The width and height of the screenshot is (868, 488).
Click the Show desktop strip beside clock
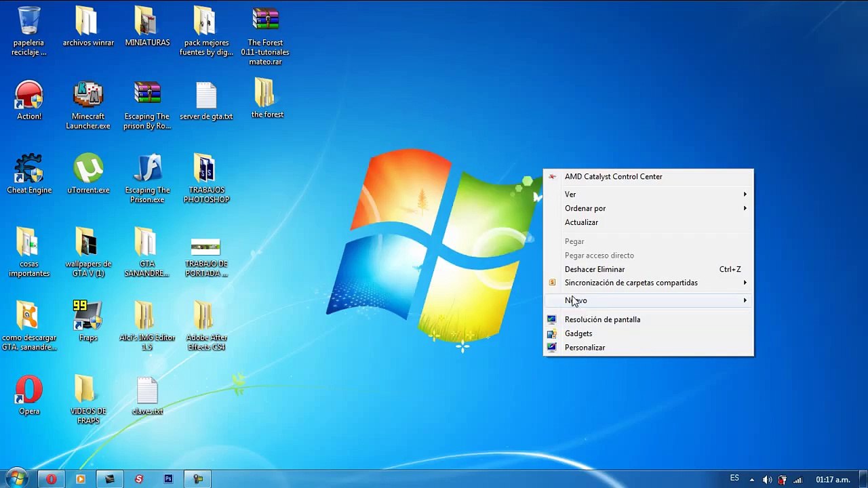(863, 479)
